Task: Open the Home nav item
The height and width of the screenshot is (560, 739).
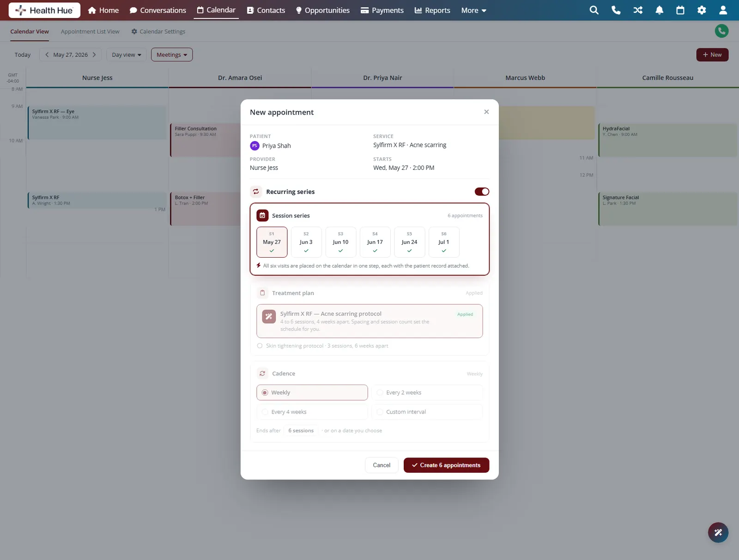Action: pos(103,10)
